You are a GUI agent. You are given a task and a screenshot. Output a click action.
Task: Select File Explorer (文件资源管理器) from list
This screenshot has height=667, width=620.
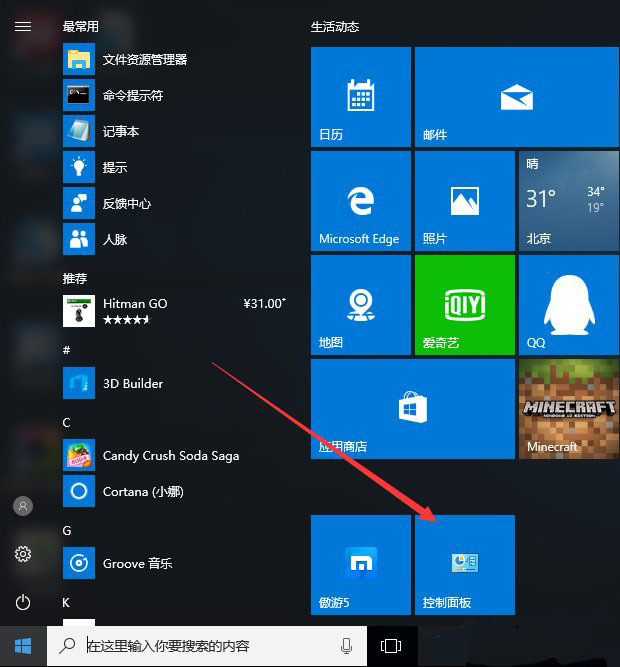click(145, 60)
